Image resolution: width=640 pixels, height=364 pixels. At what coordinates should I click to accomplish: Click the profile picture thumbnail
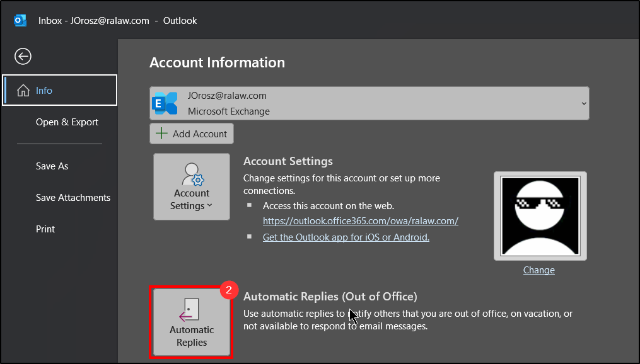coord(540,216)
